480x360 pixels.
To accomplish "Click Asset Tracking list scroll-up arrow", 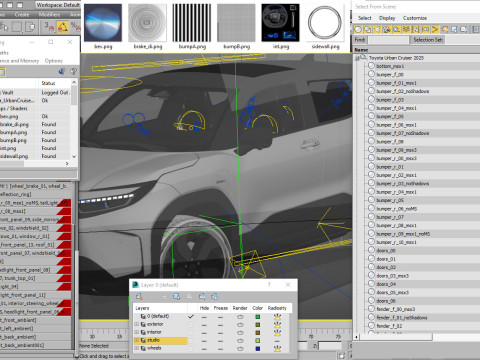I will point(74,82).
